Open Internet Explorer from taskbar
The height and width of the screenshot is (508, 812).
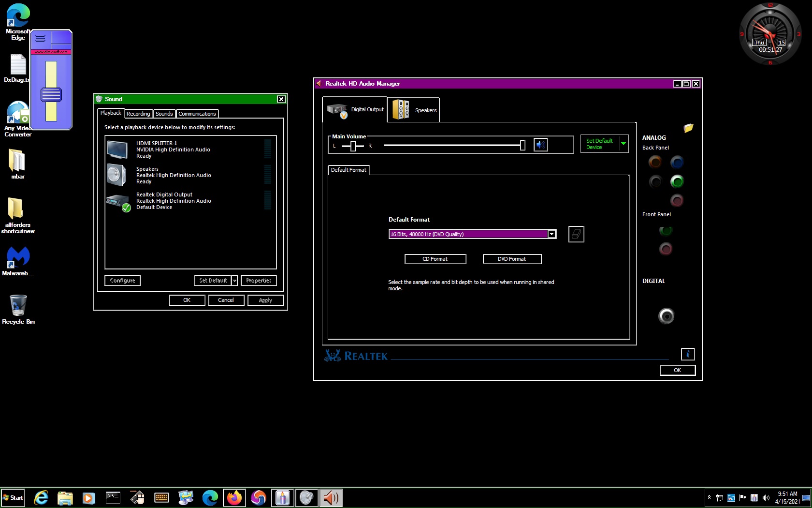[41, 498]
